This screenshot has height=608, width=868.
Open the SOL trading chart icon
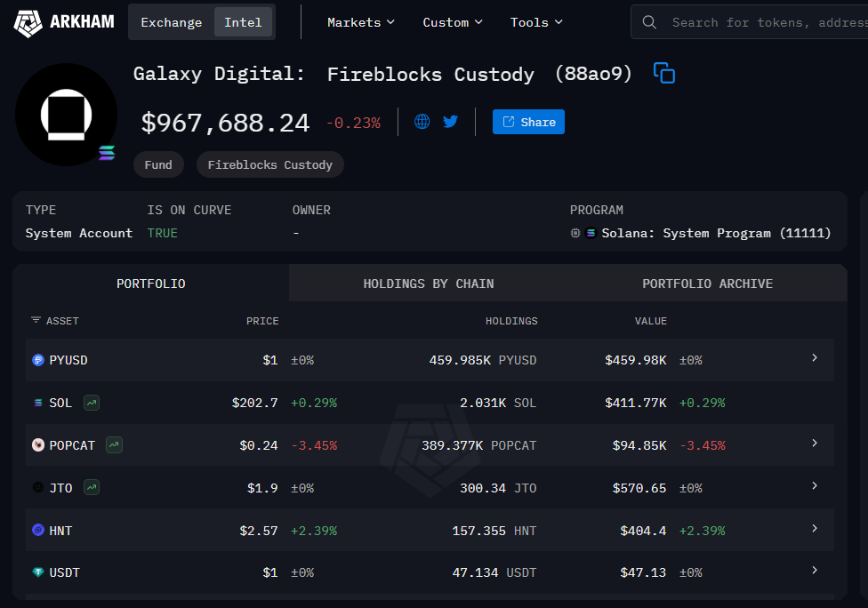92,403
